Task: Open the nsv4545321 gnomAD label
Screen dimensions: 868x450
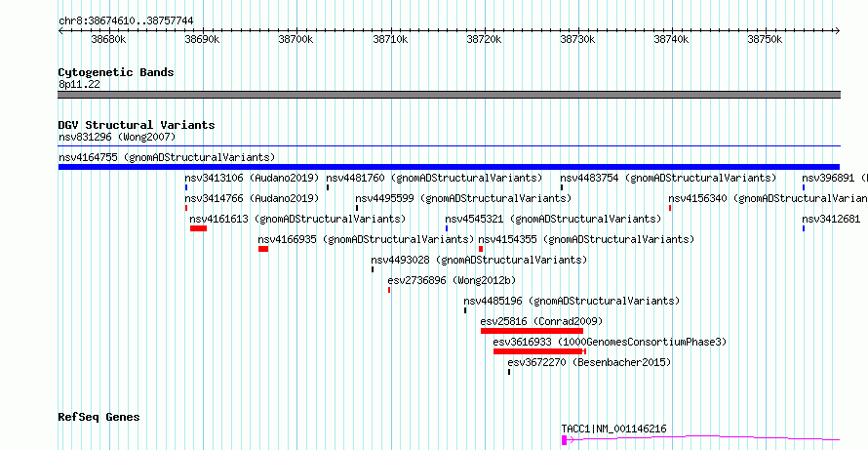Action: pos(553,219)
